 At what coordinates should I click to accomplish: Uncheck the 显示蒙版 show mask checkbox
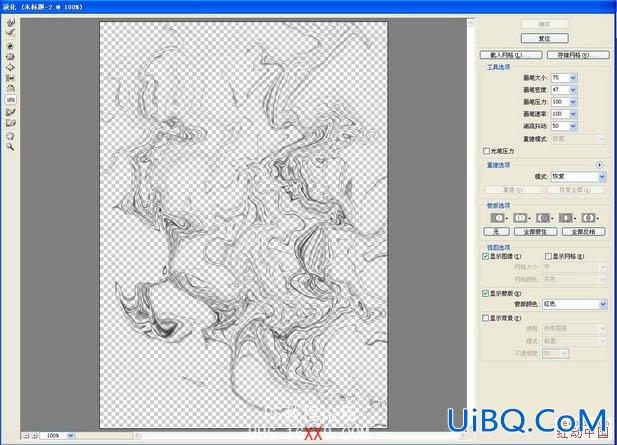486,294
